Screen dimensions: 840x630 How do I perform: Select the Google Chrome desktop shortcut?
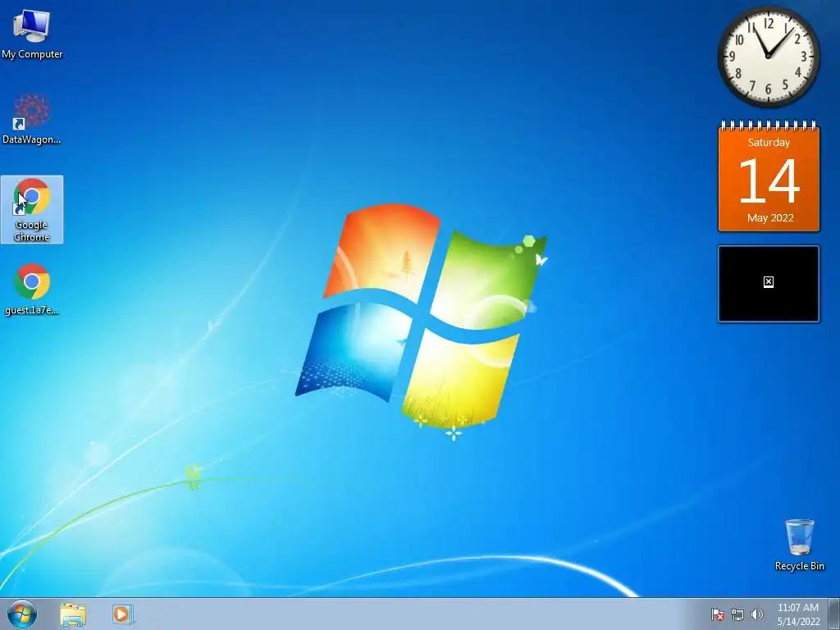coord(32,209)
